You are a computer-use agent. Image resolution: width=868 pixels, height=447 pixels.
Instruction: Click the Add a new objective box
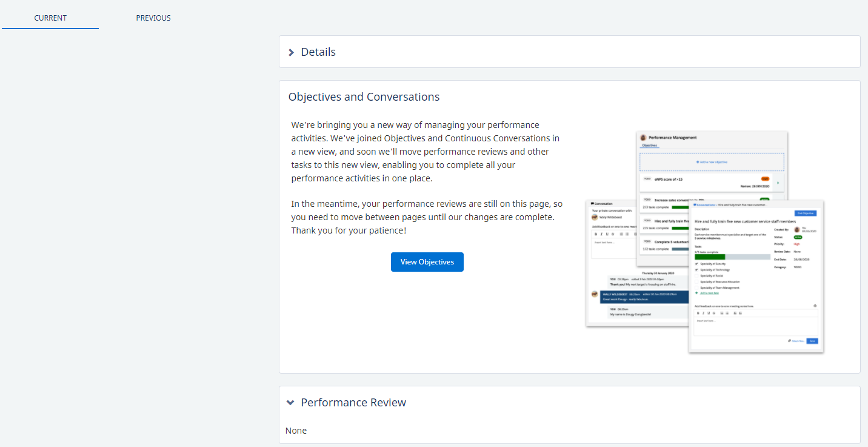pyautogui.click(x=712, y=162)
